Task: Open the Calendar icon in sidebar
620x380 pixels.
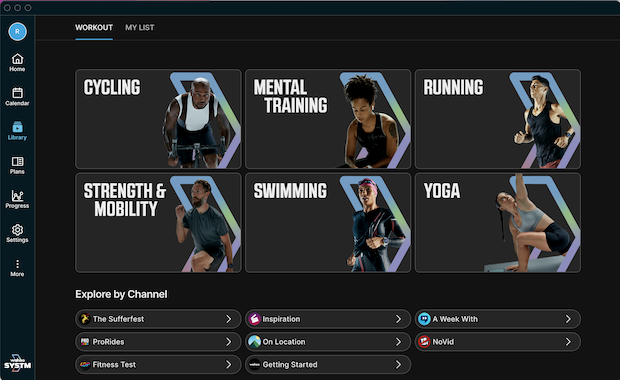Action: click(x=17, y=93)
